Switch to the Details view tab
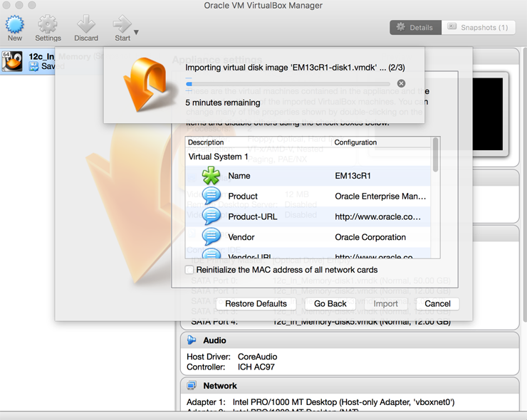The image size is (527, 420). coord(415,27)
